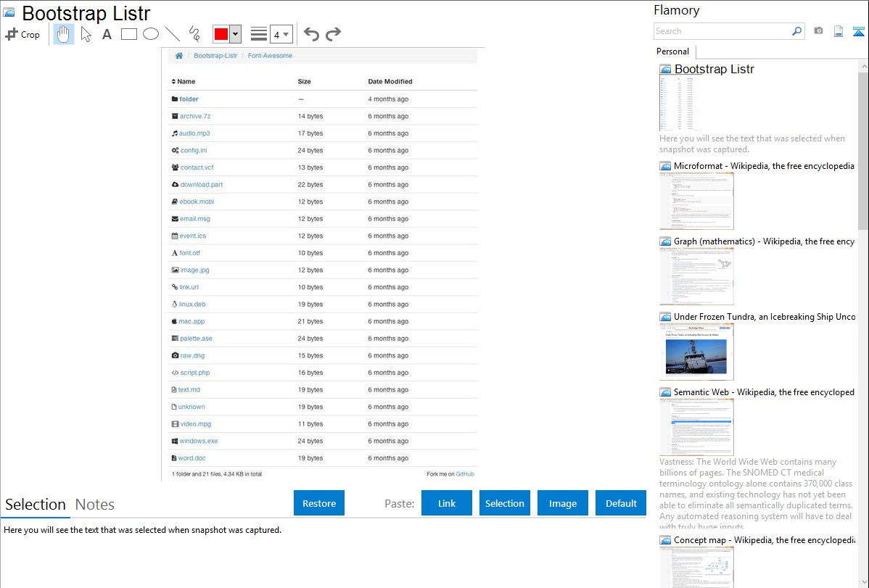This screenshot has height=588, width=869.
Task: Open the Under Frozen Tundra ship thumbnail
Action: click(696, 352)
